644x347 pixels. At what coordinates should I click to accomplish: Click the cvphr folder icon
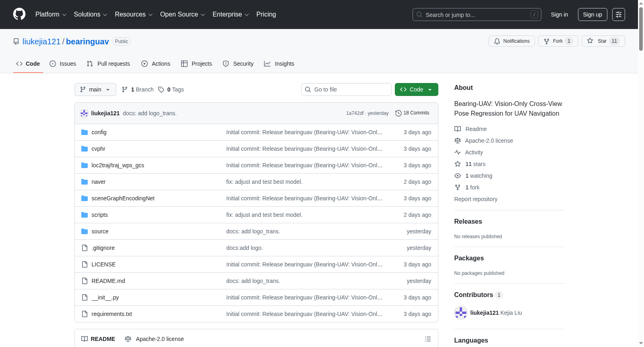coord(85,149)
